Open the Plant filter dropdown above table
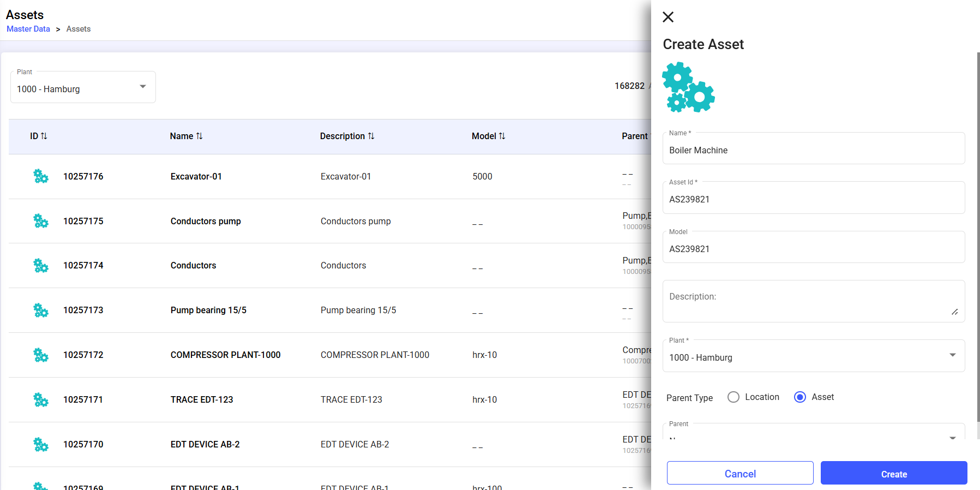This screenshot has height=490, width=980. point(83,87)
